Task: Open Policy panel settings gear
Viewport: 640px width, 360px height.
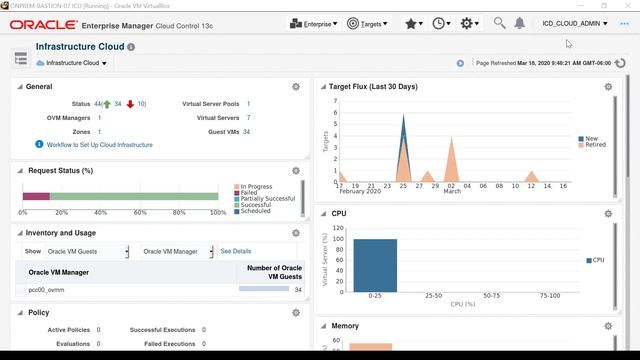Action: 296,313
